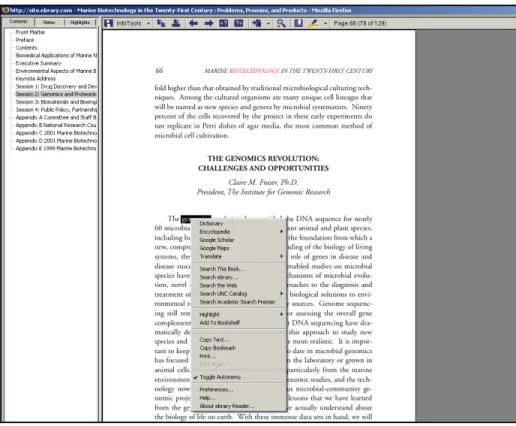Open Front Matter in the contents tree

pyautogui.click(x=30, y=32)
